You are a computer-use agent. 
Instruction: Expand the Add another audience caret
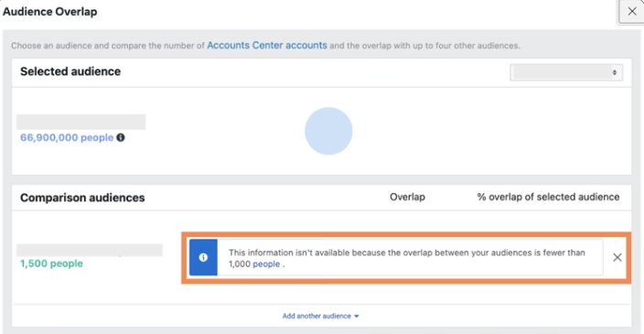(357, 317)
